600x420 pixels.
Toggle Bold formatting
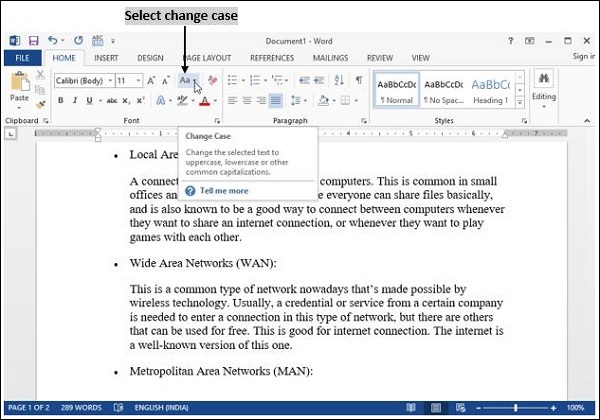pyautogui.click(x=60, y=101)
